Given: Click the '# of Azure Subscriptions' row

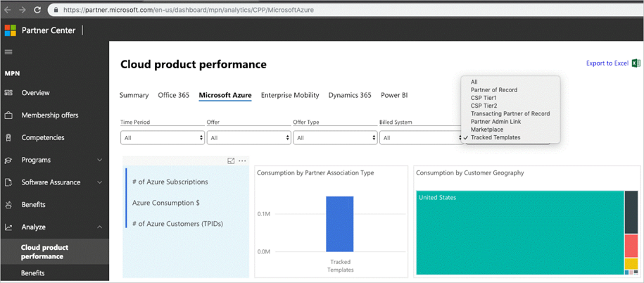Looking at the screenshot, I should pyautogui.click(x=170, y=182).
